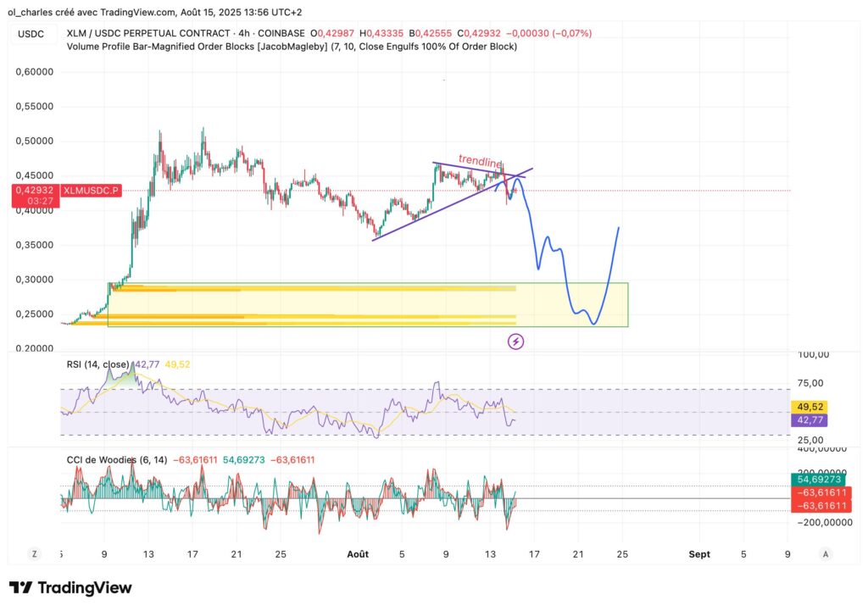
Task: Click the purple lightning bolt event icon
Action: point(515,342)
